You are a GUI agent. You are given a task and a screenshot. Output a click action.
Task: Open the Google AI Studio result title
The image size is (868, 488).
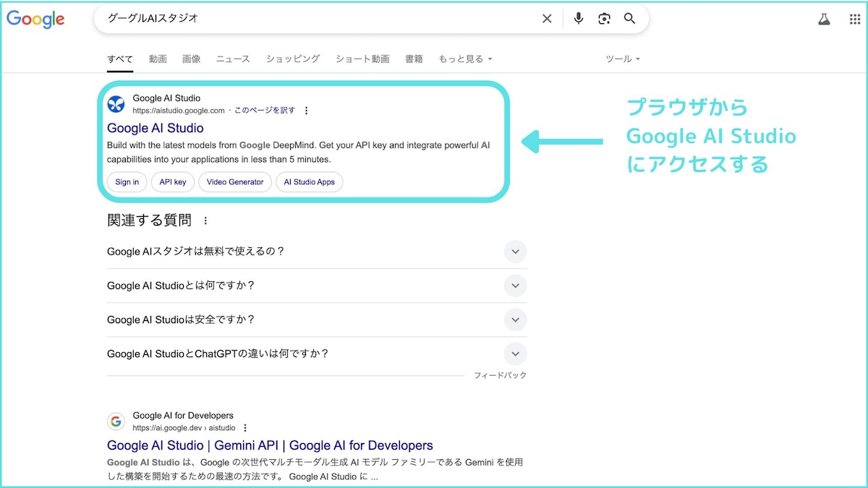pyautogui.click(x=156, y=128)
